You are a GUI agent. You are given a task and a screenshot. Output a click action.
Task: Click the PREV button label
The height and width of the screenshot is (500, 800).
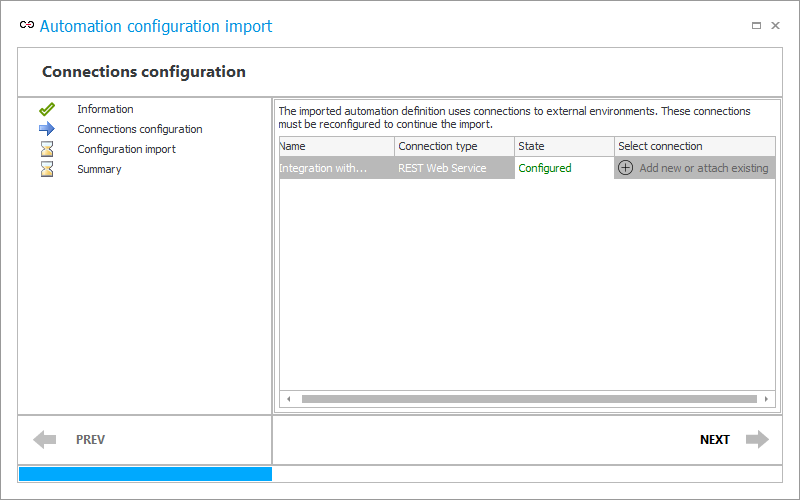90,440
